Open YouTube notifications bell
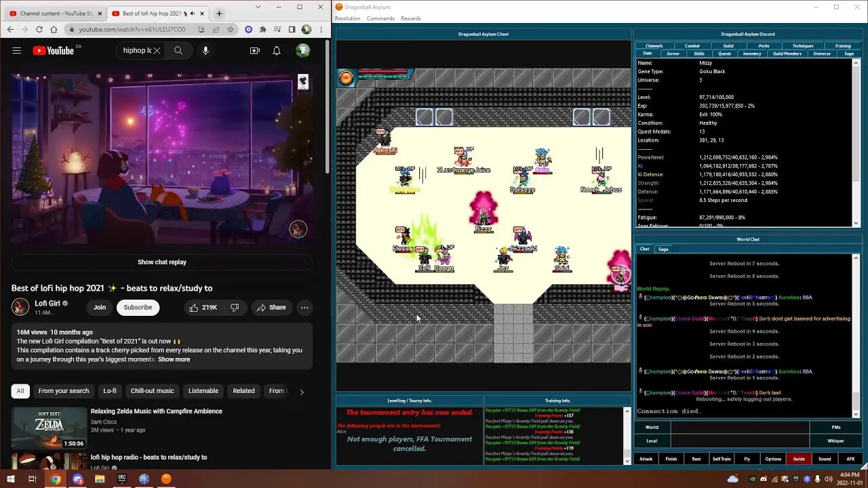Viewport: 868px width, 488px height. click(x=277, y=50)
